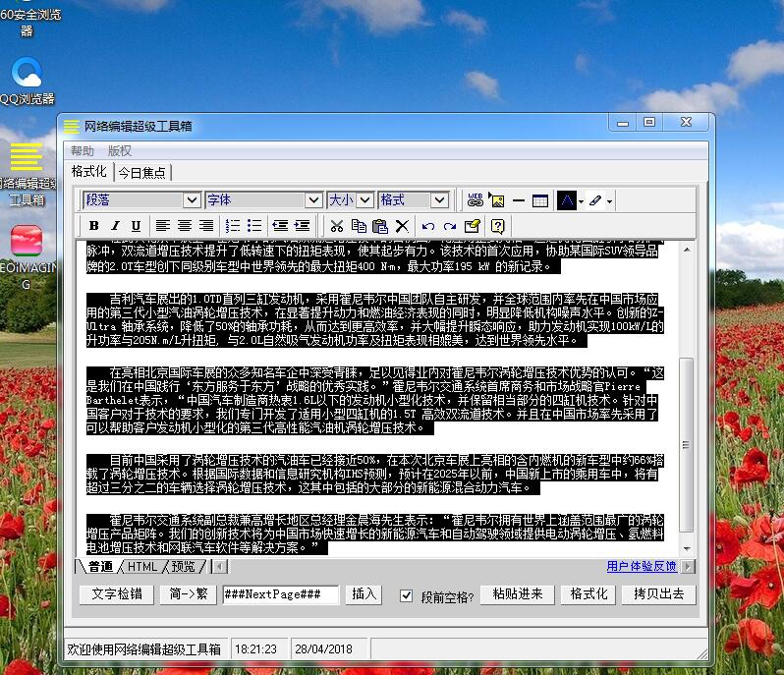This screenshot has width=784, height=675.
Task: Open the font color picker swatch
Action: click(567, 200)
